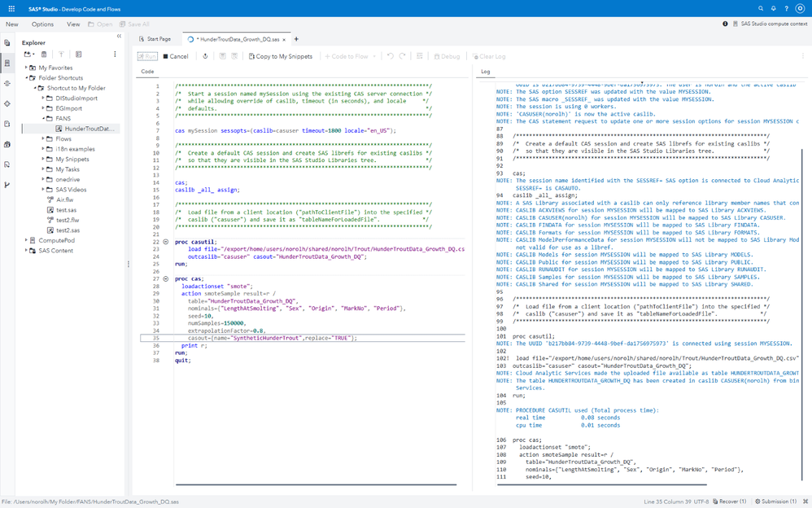Click the user profile icon
812x508 pixels.
tap(800, 9)
